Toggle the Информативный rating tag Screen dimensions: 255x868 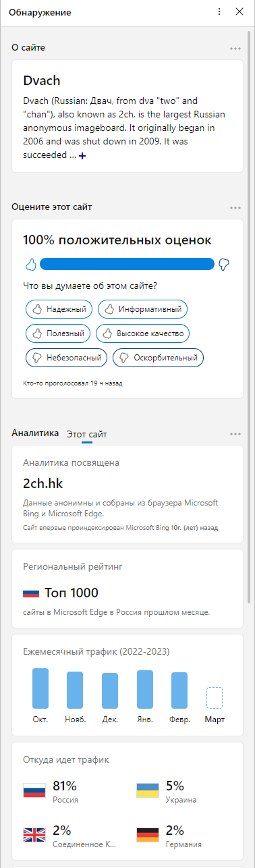(142, 309)
